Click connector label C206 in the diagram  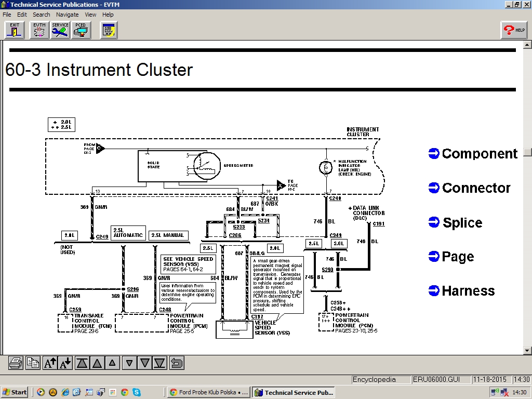tap(235, 235)
